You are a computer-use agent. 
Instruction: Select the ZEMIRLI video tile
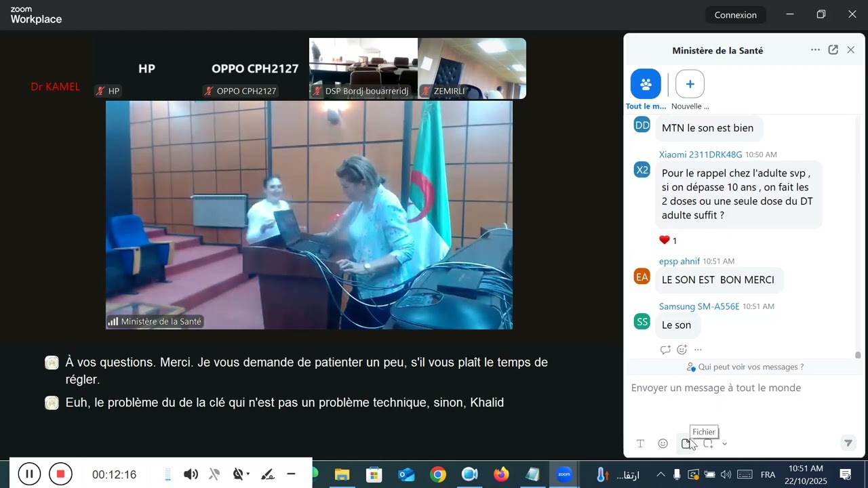(472, 68)
